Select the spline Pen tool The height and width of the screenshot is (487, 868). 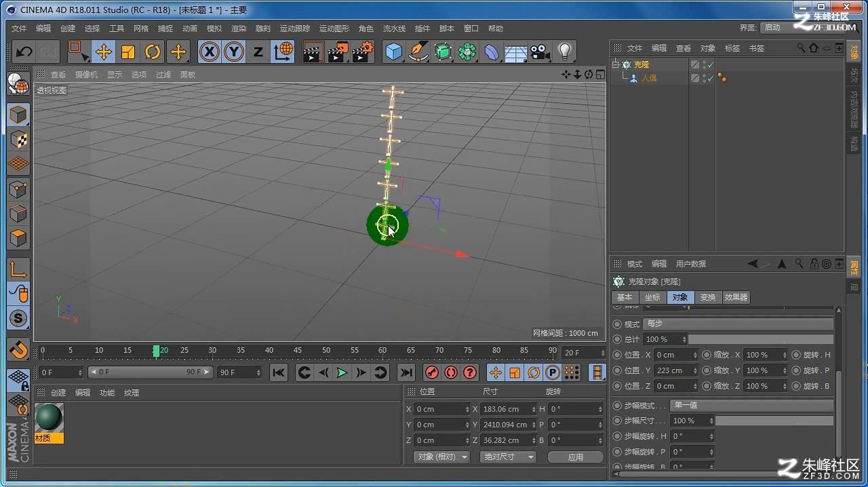[418, 52]
